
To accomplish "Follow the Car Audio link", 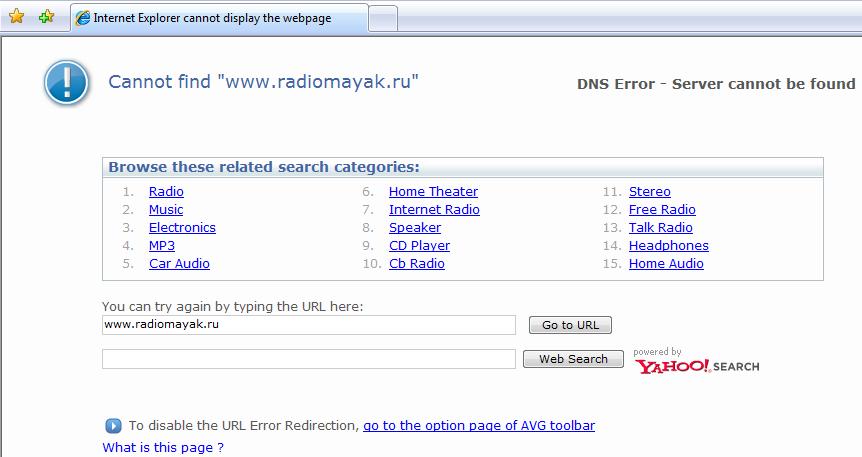I will click(179, 264).
